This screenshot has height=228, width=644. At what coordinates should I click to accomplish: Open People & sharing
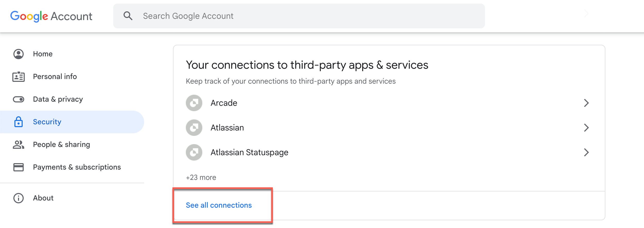tap(72, 145)
